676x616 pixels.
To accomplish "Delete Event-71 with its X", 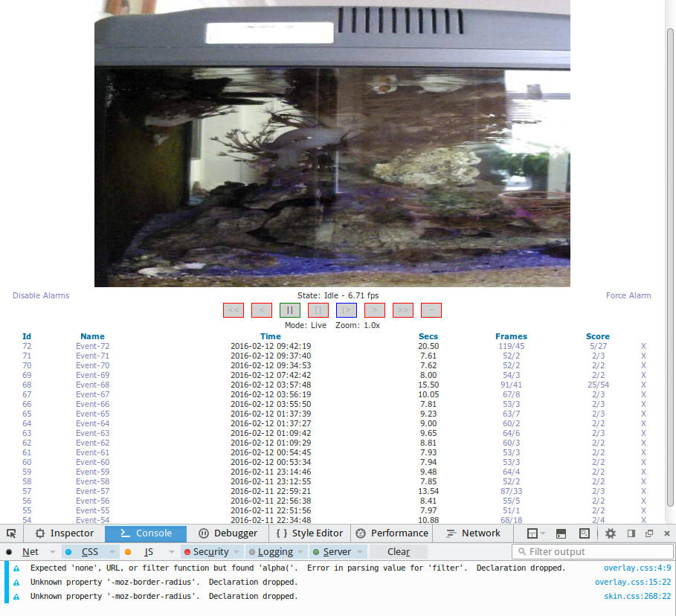I will tap(643, 356).
